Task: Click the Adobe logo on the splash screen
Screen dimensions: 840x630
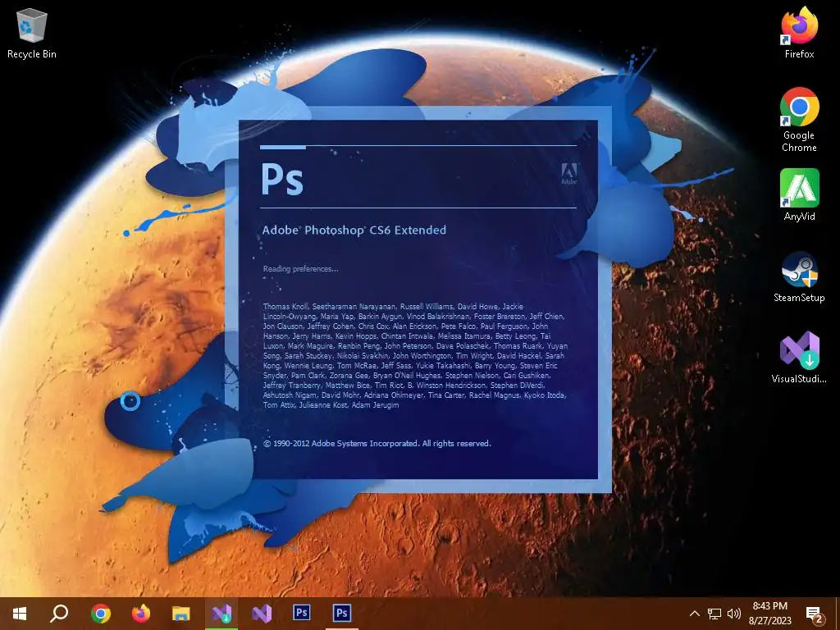Action: [x=569, y=174]
